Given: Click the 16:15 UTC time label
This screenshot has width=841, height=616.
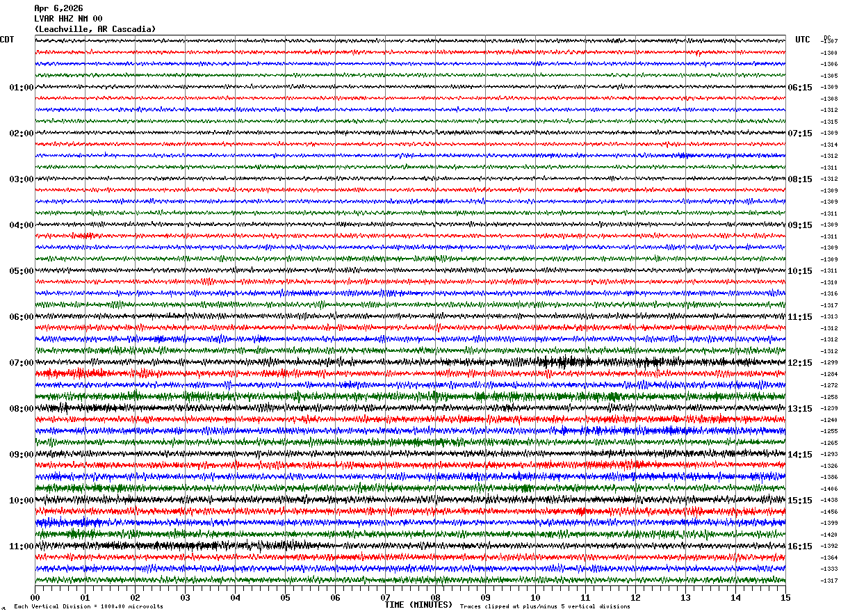Looking at the screenshot, I should (800, 546).
